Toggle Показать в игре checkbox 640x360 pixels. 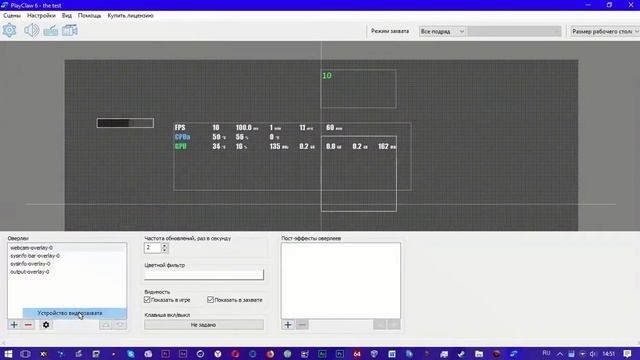147,300
